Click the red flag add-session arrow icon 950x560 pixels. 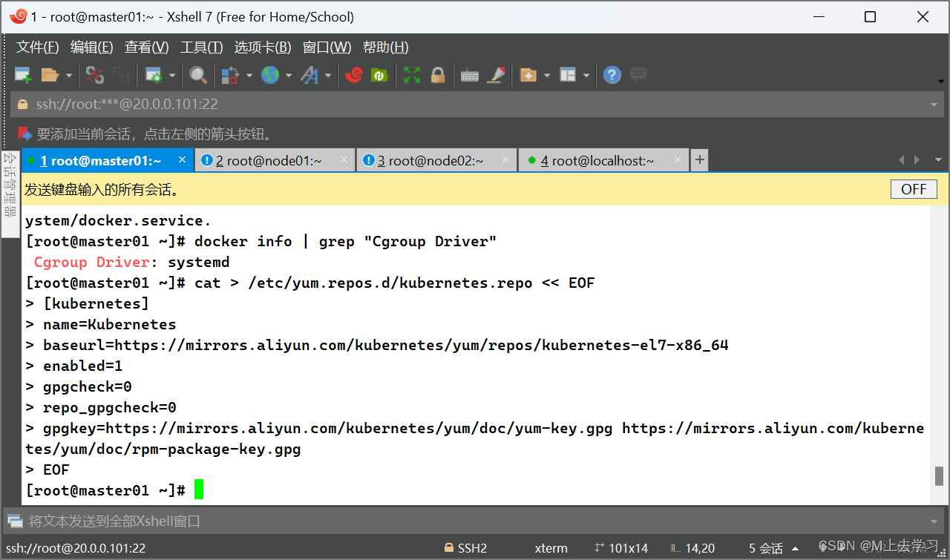click(x=25, y=134)
